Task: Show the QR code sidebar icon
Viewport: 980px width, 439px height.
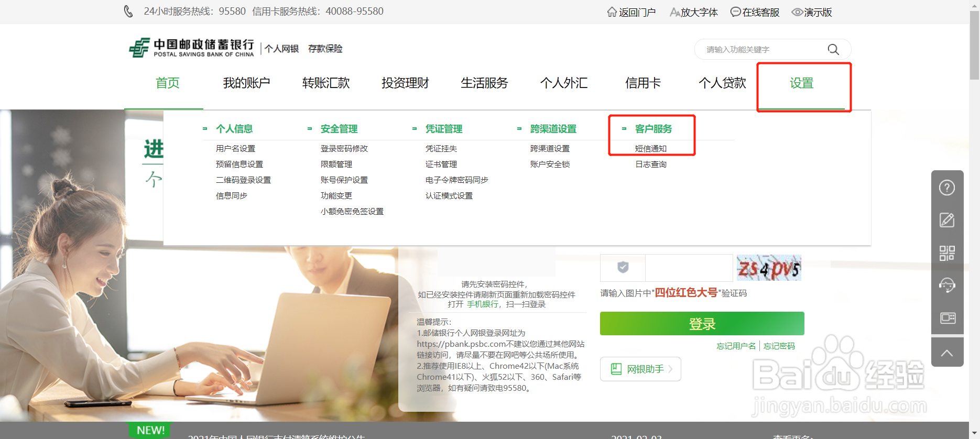Action: [x=947, y=253]
